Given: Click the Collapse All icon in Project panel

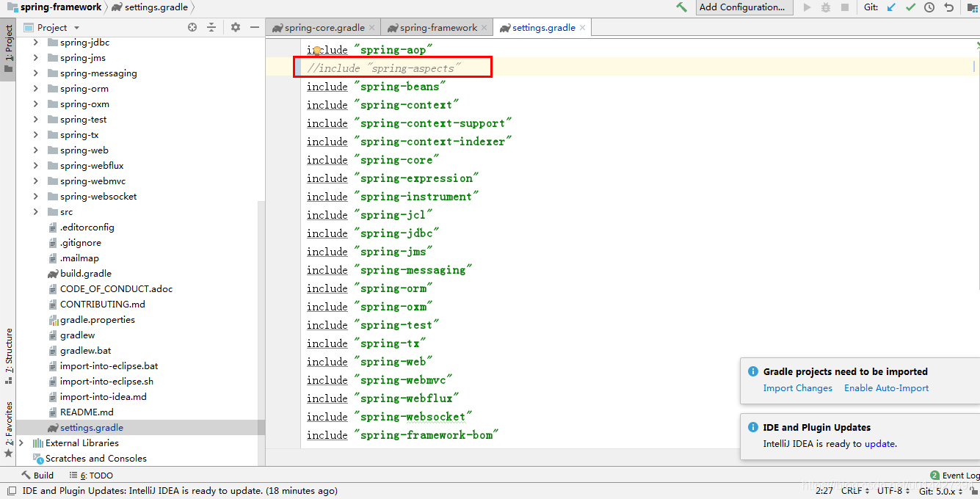Looking at the screenshot, I should pos(211,27).
